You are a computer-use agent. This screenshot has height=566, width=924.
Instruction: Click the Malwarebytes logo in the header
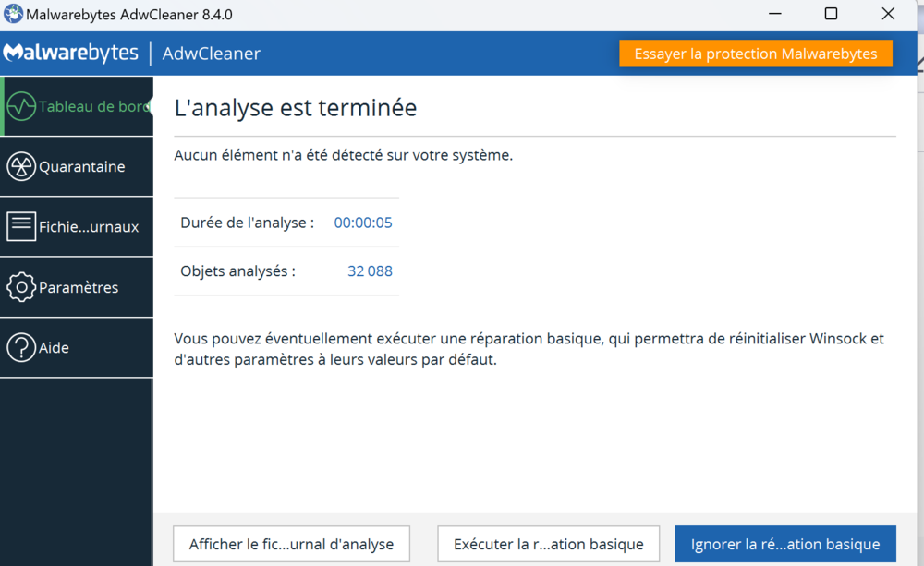[71, 54]
